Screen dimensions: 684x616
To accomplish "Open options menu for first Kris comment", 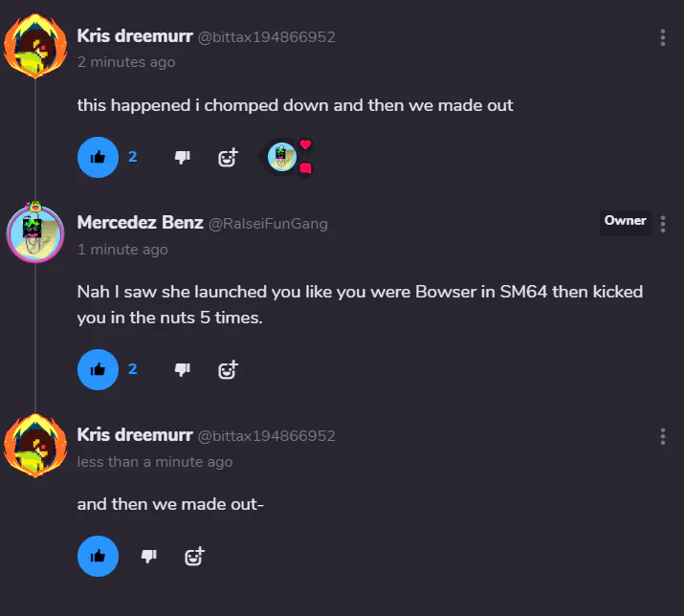I will click(663, 37).
